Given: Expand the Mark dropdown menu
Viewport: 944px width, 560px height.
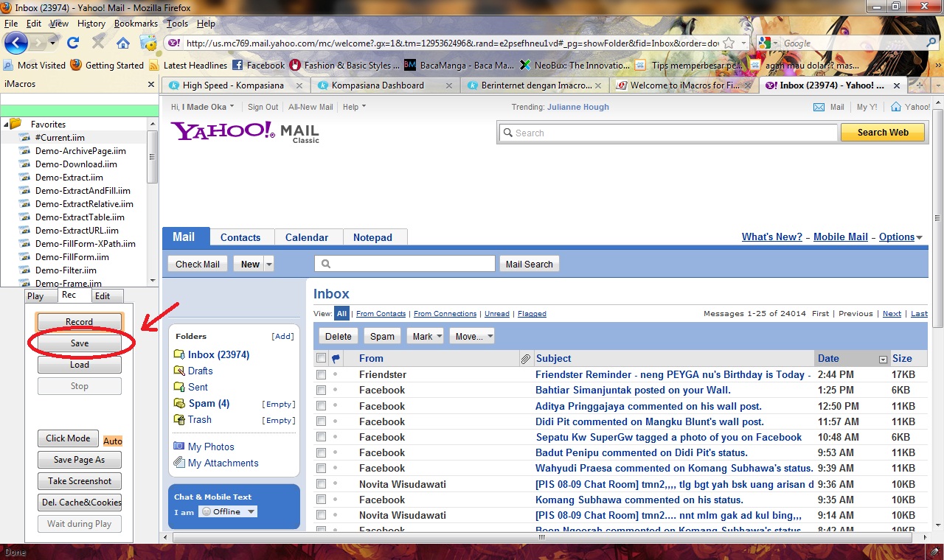Looking at the screenshot, I should 440,337.
